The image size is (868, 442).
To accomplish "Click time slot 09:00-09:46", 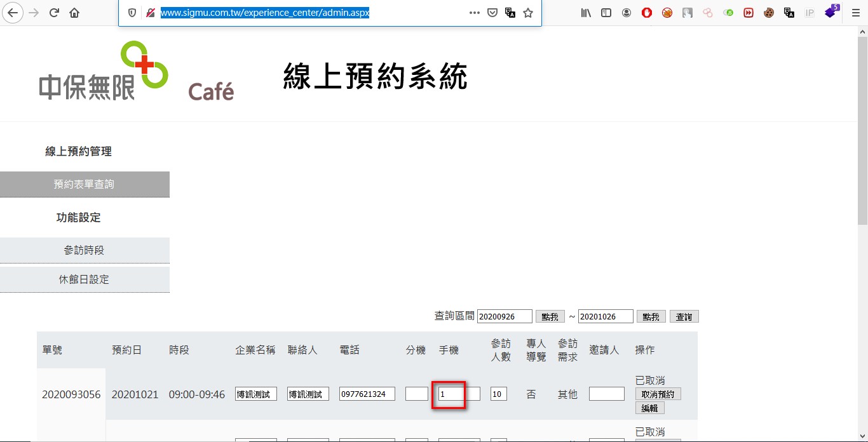I will click(x=197, y=394).
